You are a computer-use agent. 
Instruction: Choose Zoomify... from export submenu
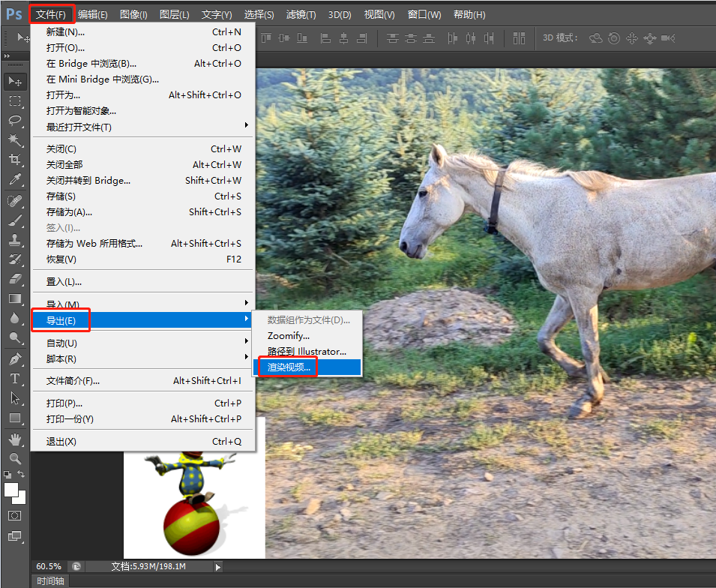(x=307, y=336)
